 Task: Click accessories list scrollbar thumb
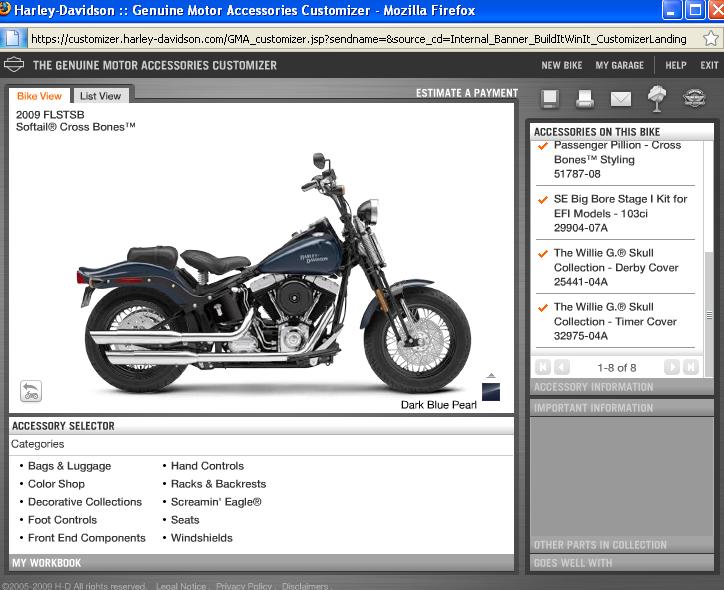tap(709, 315)
